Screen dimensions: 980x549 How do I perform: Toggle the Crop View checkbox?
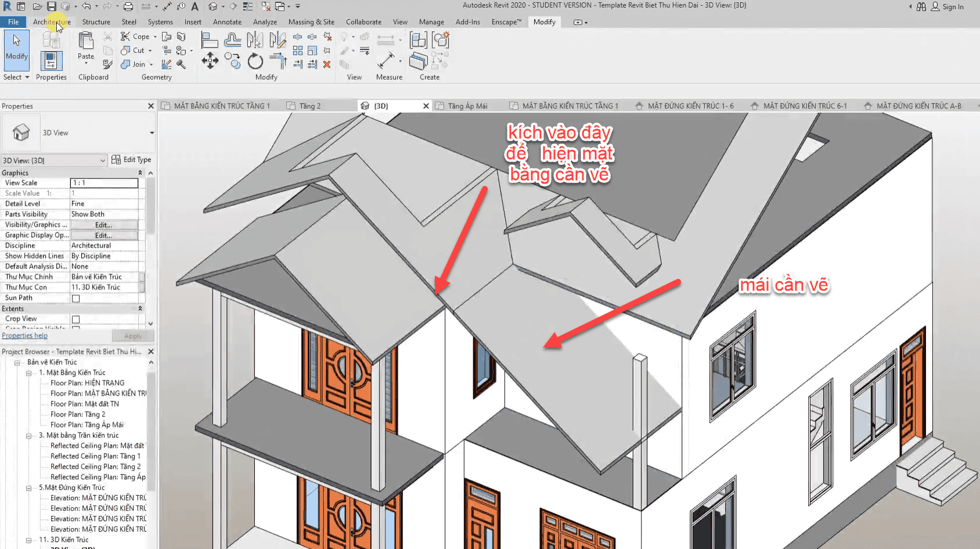coord(75,320)
